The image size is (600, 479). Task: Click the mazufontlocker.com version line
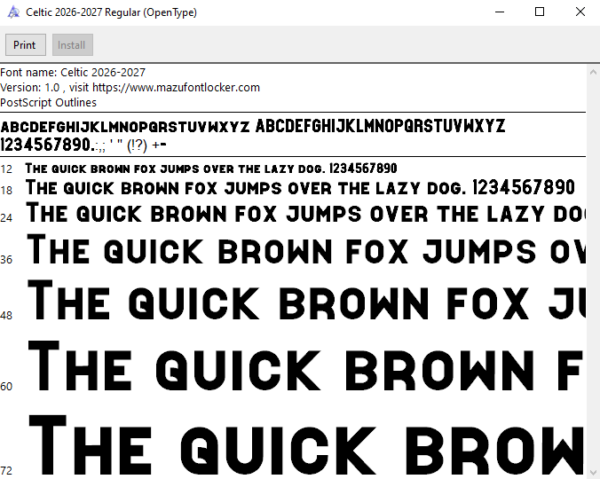click(130, 88)
